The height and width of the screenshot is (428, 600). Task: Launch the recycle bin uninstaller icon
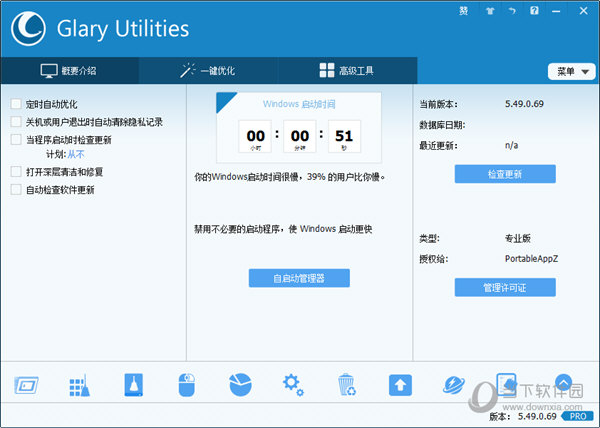(x=347, y=385)
